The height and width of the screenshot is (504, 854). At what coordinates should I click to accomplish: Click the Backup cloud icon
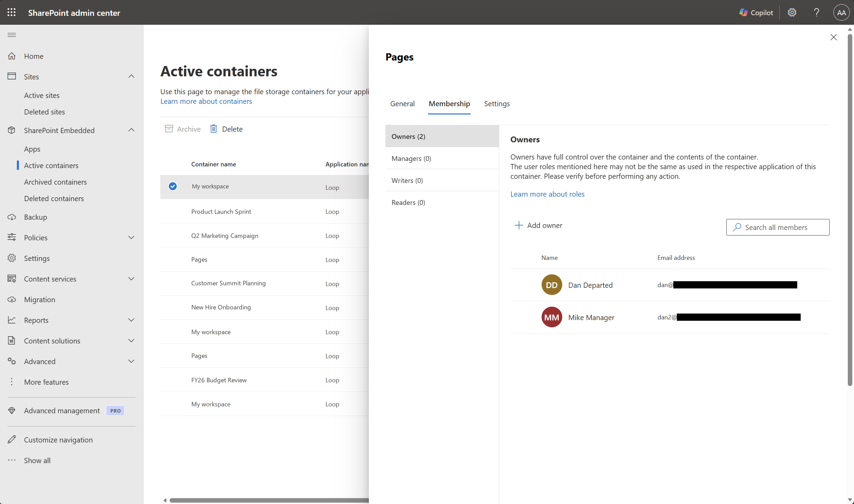tap(12, 217)
